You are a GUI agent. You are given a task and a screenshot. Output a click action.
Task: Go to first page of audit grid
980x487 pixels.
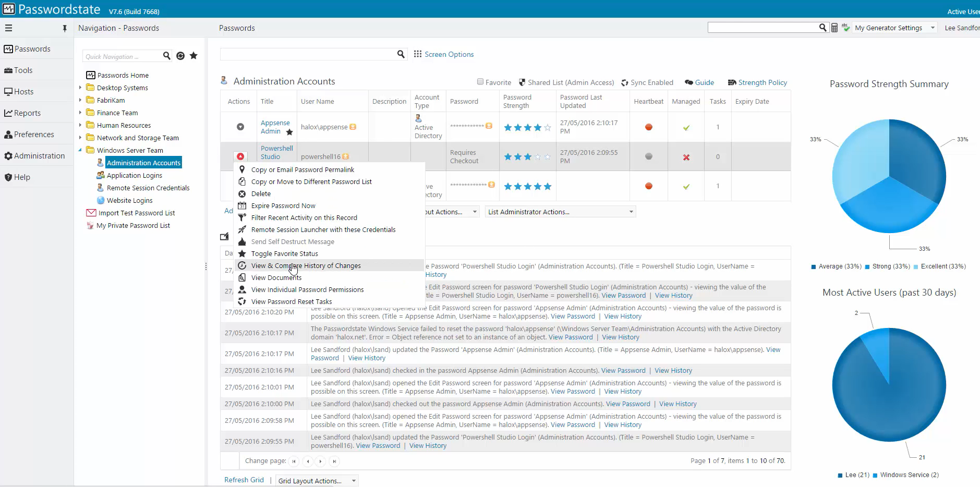(x=294, y=461)
